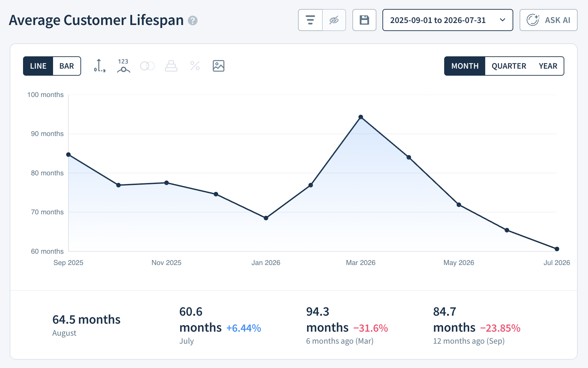Screen dimensions: 588x368
Task: Click the Average Customer Lifespan title
Action: 96,20
